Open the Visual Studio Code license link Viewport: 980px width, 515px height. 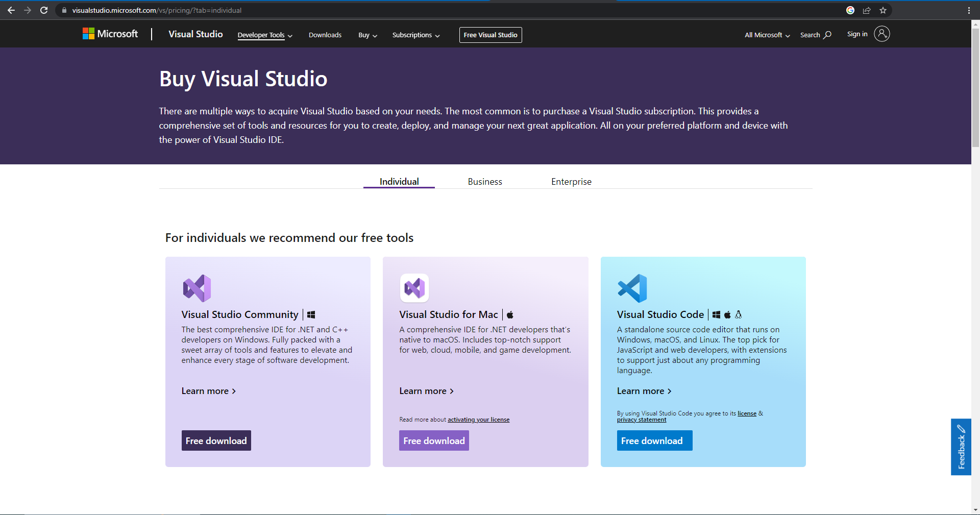(x=747, y=413)
